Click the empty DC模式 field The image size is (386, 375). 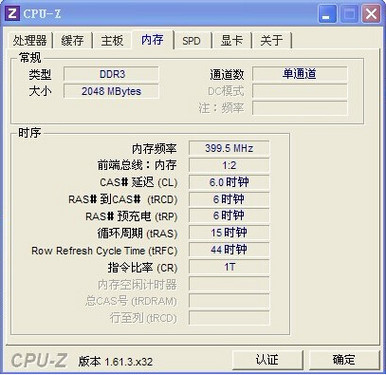300,91
